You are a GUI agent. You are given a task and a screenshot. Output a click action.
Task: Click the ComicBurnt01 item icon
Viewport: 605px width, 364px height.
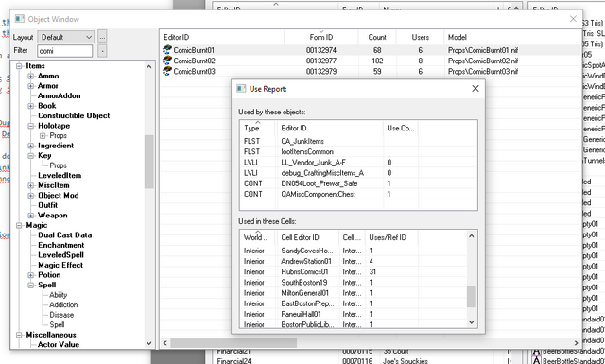[167, 50]
